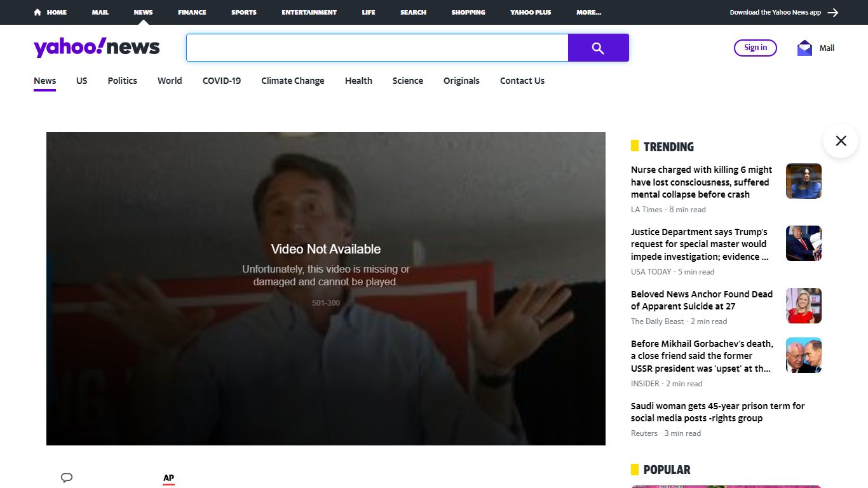Screen dimensions: 868x488
Task: Click the USA TODAY source label
Action: pyautogui.click(x=651, y=272)
